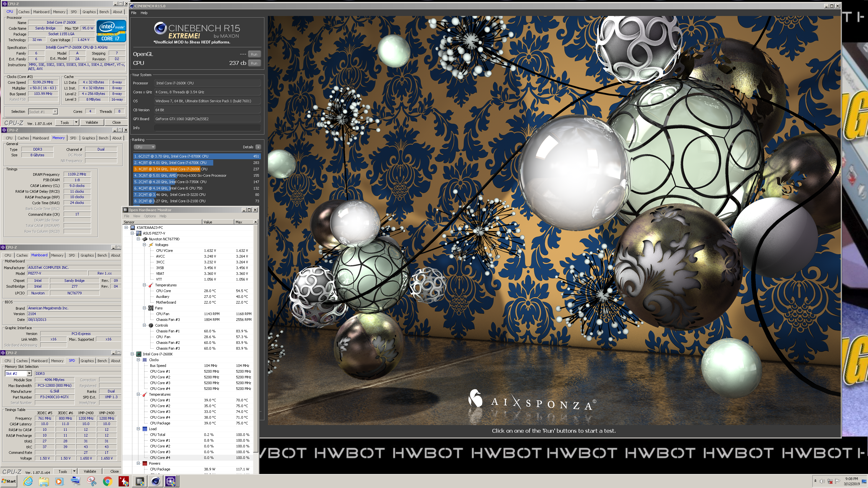
Task: Click the Nuvoton NCT6779D chip icon
Action: coord(145,239)
